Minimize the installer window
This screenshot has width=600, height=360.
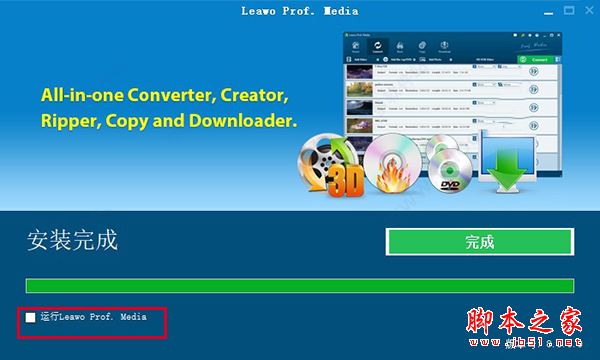tap(548, 11)
